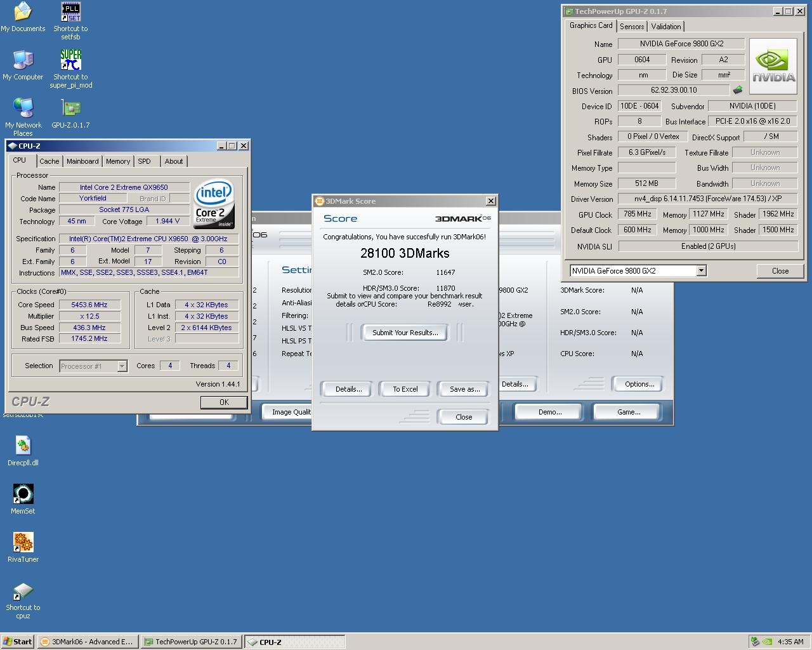Screen dimensions: 812x650
Task: Click the NVIDIA logo in GPU-Z
Action: point(773,67)
